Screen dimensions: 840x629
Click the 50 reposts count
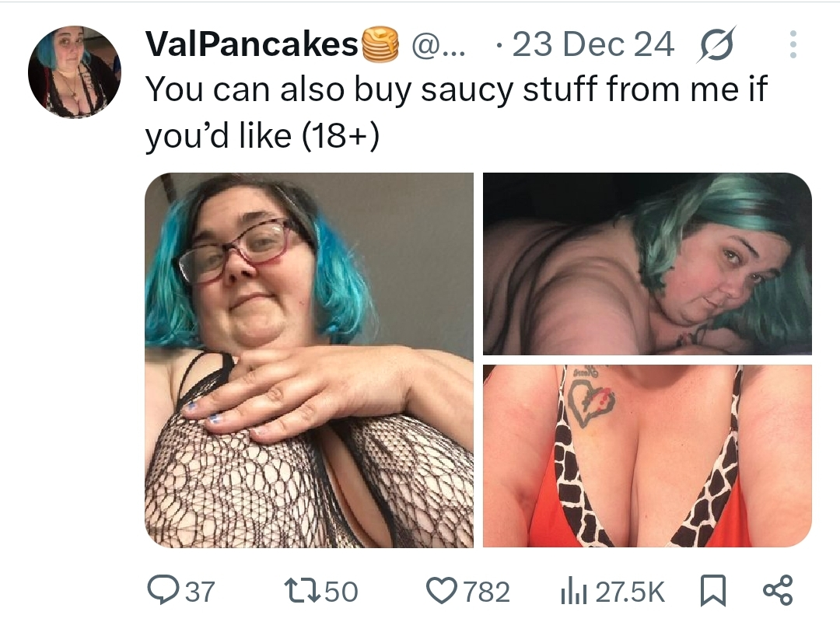[341, 592]
